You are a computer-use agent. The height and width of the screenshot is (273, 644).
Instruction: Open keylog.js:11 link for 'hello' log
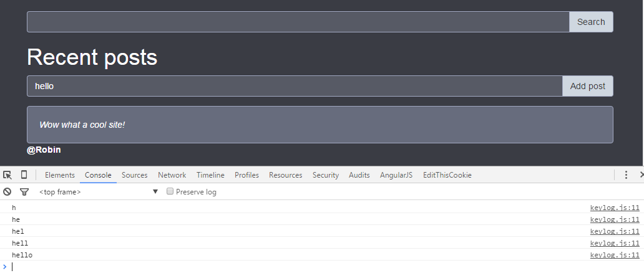pyautogui.click(x=615, y=255)
